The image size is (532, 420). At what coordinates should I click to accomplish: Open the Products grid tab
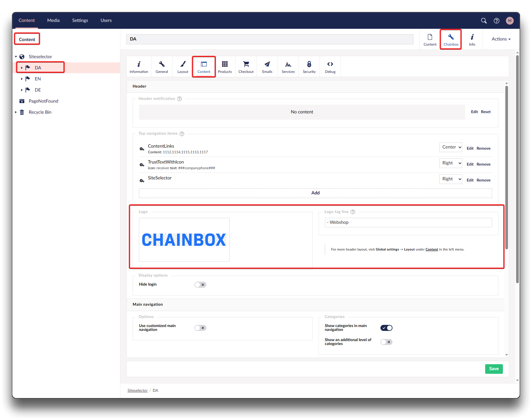pyautogui.click(x=225, y=67)
